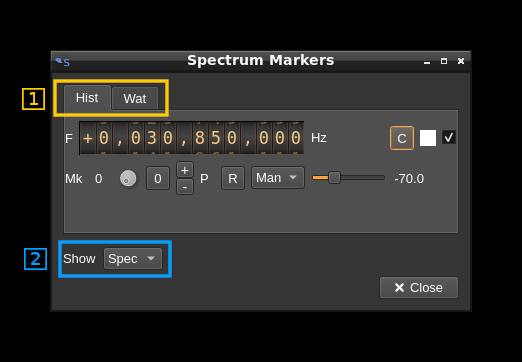
Task: Open the white marker color swatch
Action: coord(428,138)
